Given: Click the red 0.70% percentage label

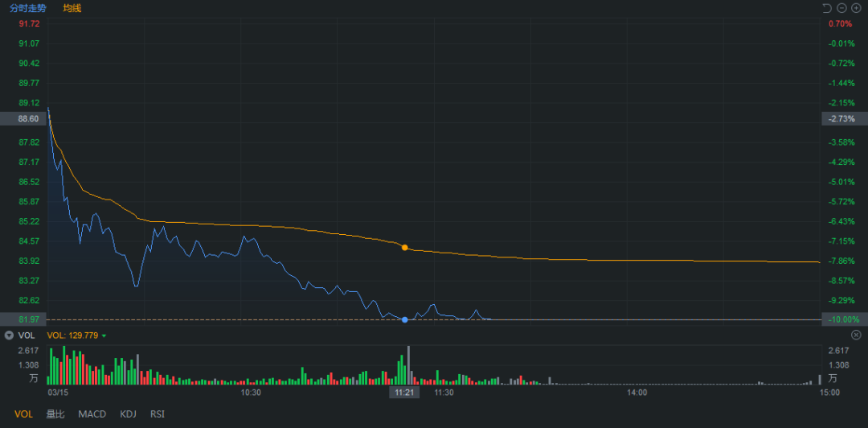Looking at the screenshot, I should click(839, 23).
